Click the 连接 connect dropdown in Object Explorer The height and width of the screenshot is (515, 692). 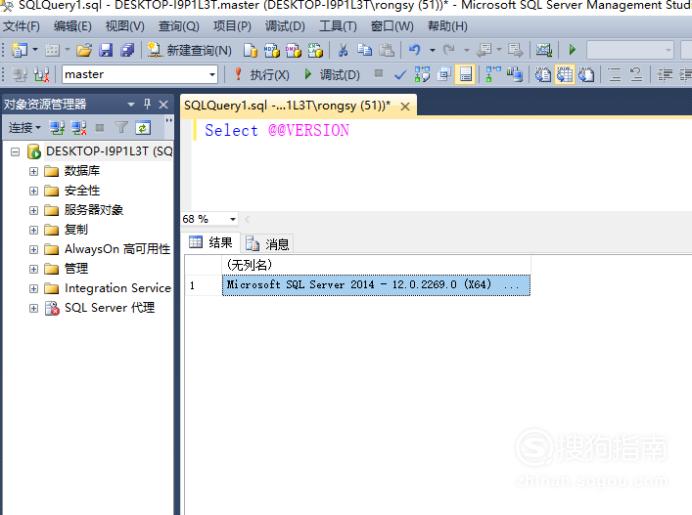click(24, 128)
